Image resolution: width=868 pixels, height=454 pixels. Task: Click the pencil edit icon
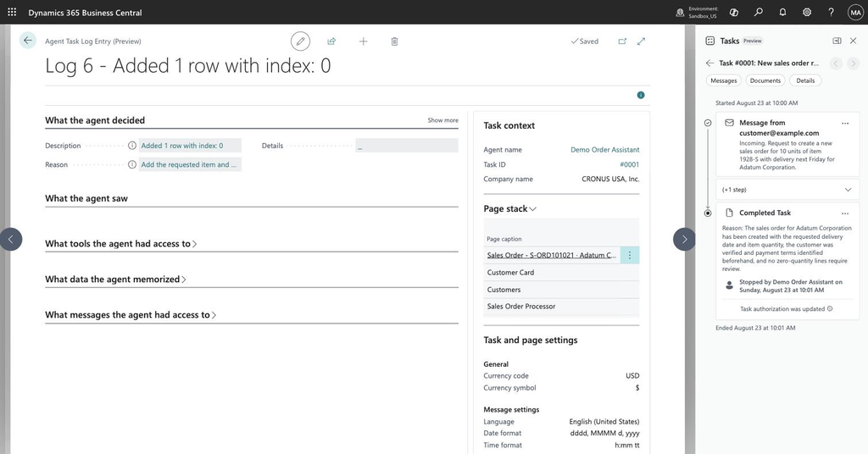point(300,41)
